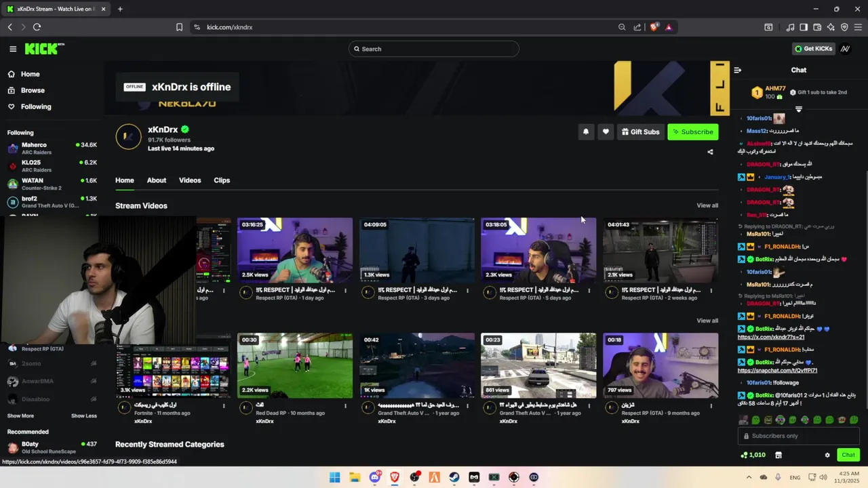Open the user profile avatar menu
This screenshot has height=488, width=868.
(x=845, y=49)
